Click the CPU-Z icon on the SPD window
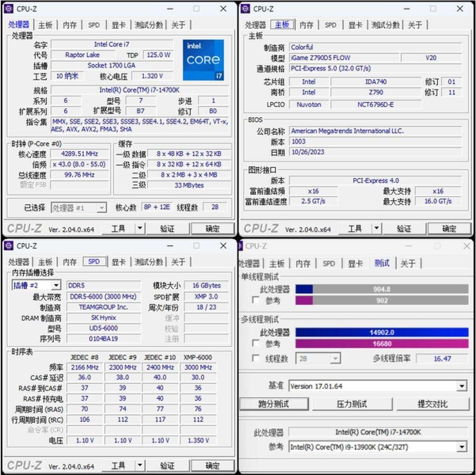The height and width of the screenshot is (475, 476). click(x=8, y=245)
